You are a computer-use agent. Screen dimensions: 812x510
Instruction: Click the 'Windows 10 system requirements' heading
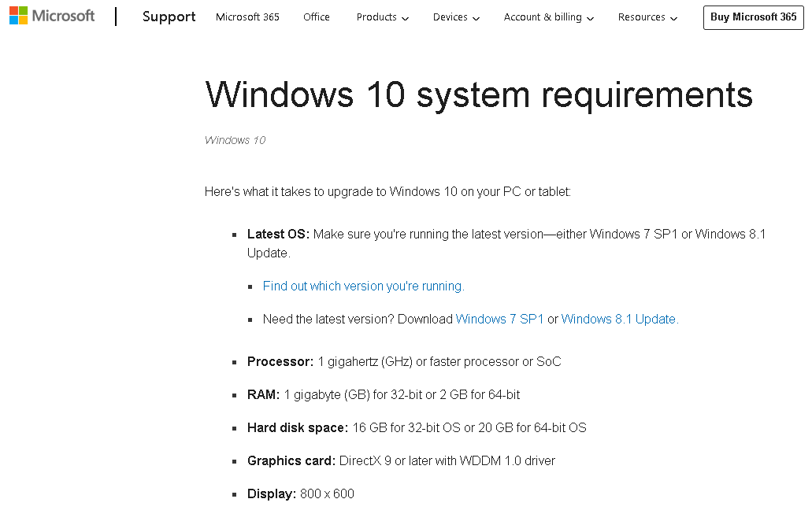[479, 95]
